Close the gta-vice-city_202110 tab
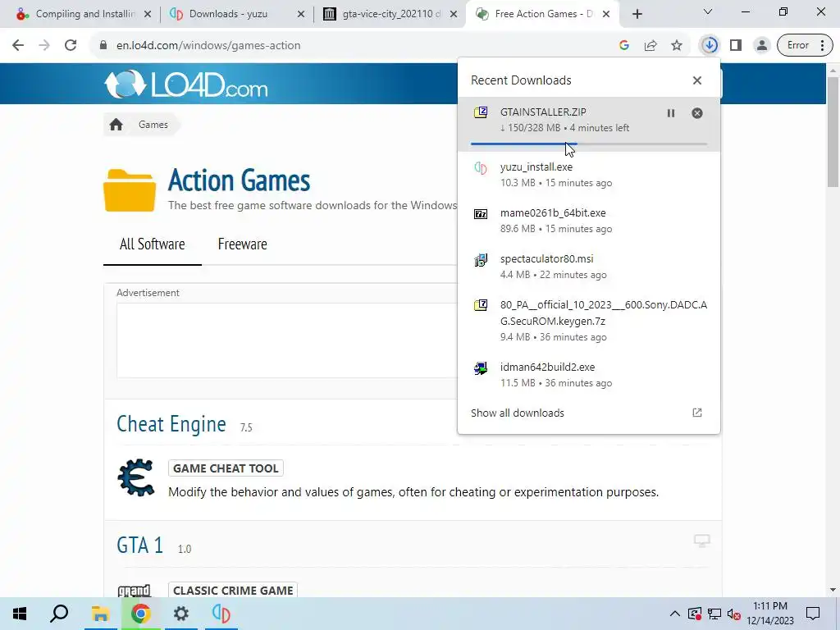 click(454, 15)
